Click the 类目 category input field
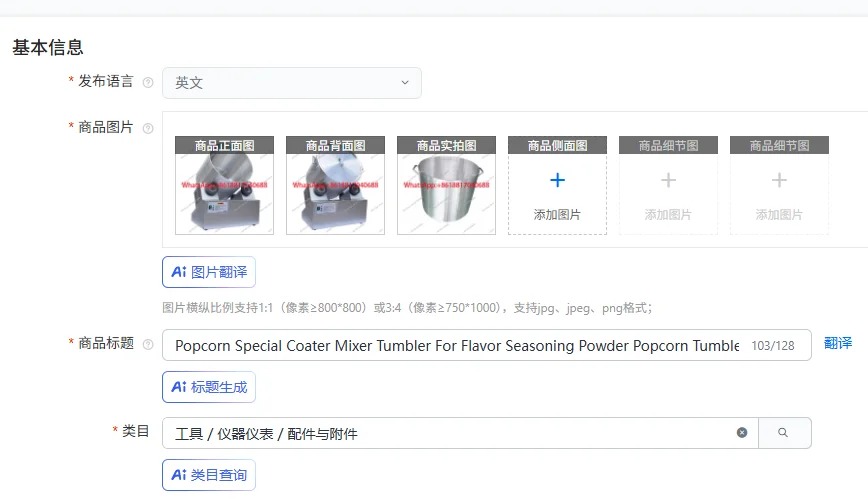Screen dimensions: 868x503 459,433
